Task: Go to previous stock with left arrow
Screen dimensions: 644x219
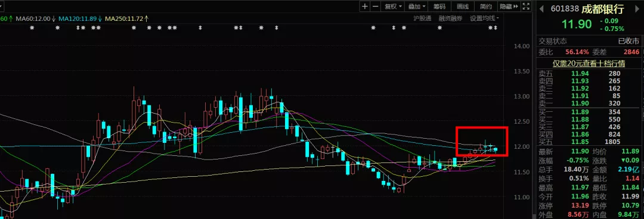Action: coord(541,8)
